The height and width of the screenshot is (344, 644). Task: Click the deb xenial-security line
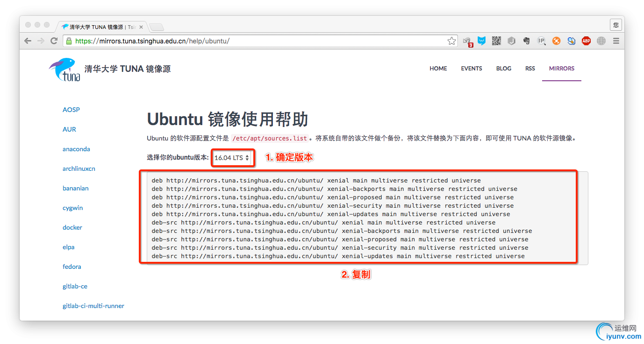click(333, 205)
